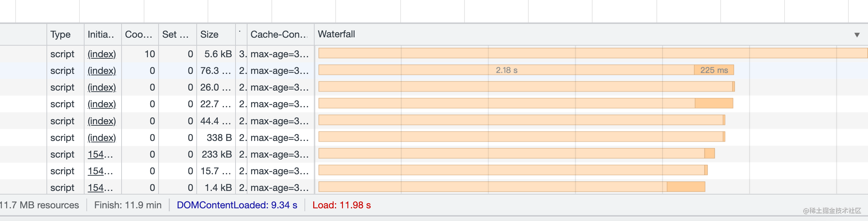Screen dimensions: 868x221
Task: Sort by the Size column header
Action: [209, 34]
